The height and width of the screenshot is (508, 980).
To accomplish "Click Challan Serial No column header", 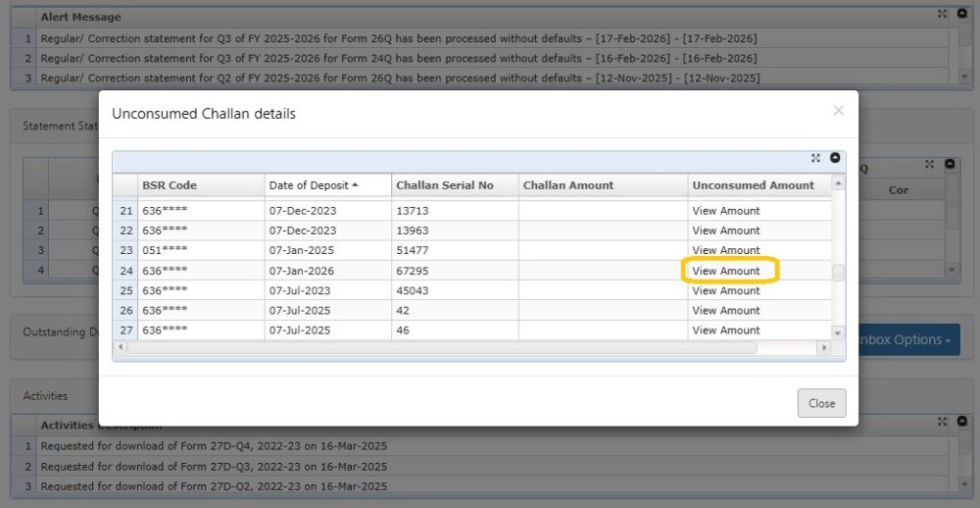I will pos(455,185).
